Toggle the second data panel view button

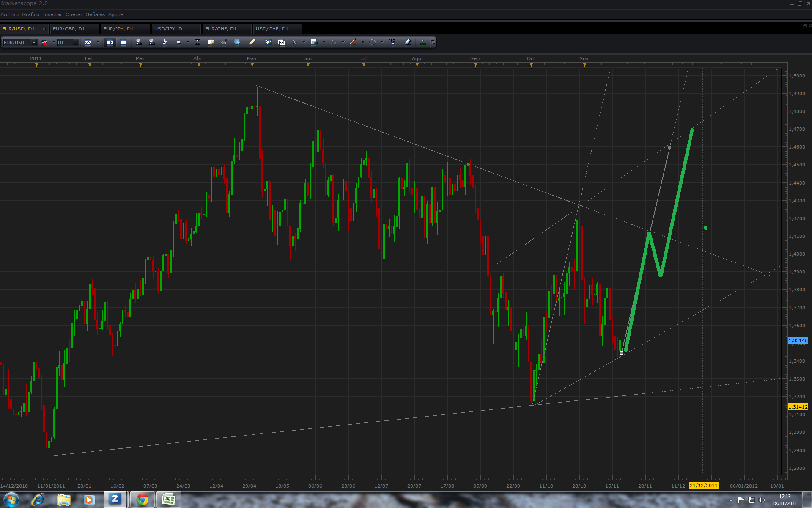tap(123, 42)
